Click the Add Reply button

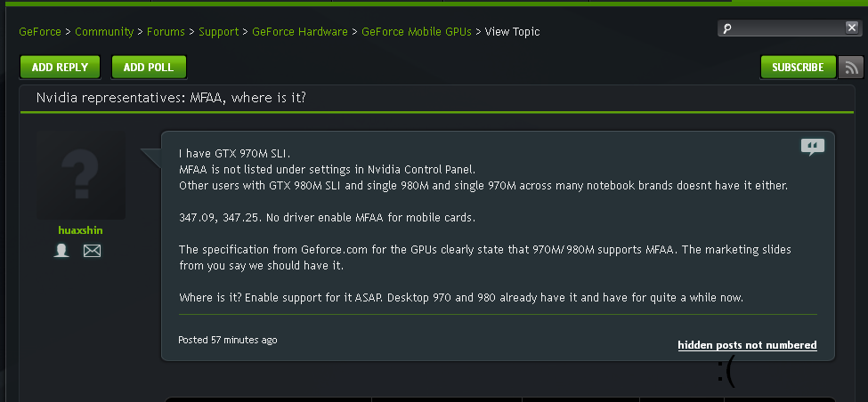click(60, 68)
